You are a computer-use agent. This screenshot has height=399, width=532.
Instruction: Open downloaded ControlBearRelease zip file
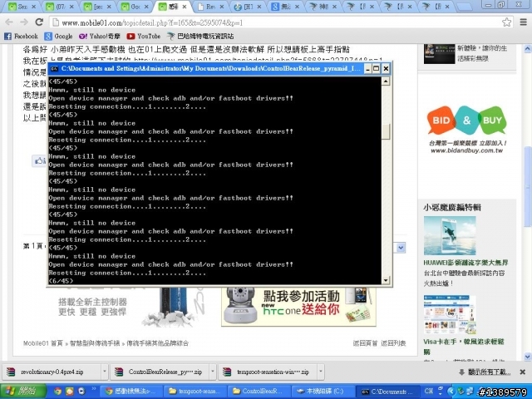tap(160, 372)
